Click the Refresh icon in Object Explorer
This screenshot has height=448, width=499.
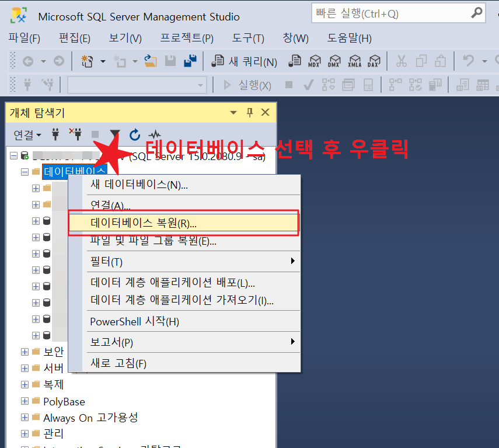click(135, 135)
